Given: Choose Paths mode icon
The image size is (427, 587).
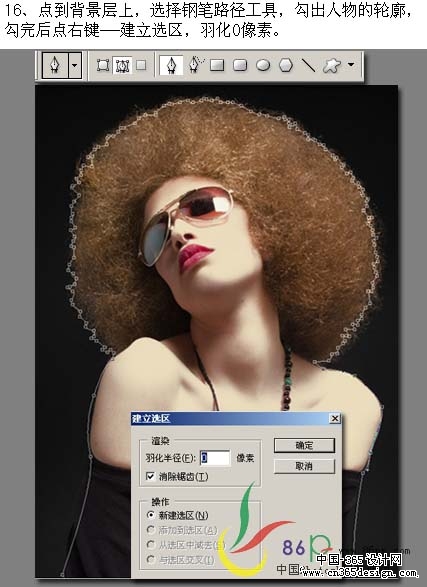Looking at the screenshot, I should (x=122, y=66).
